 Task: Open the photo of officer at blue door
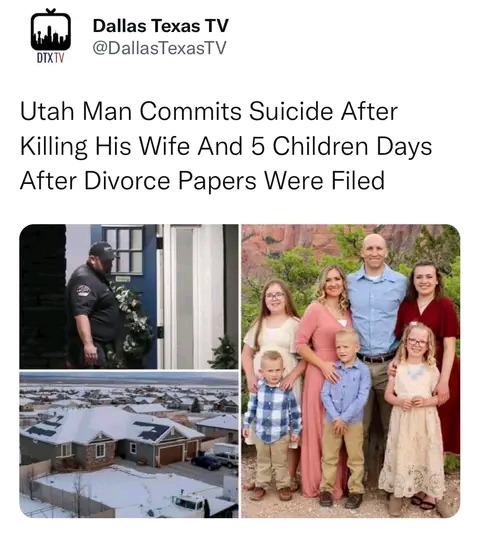point(129,296)
